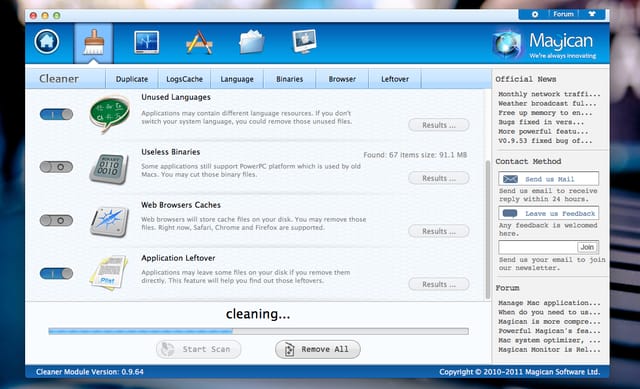Select the Cleaner broom icon

click(94, 42)
